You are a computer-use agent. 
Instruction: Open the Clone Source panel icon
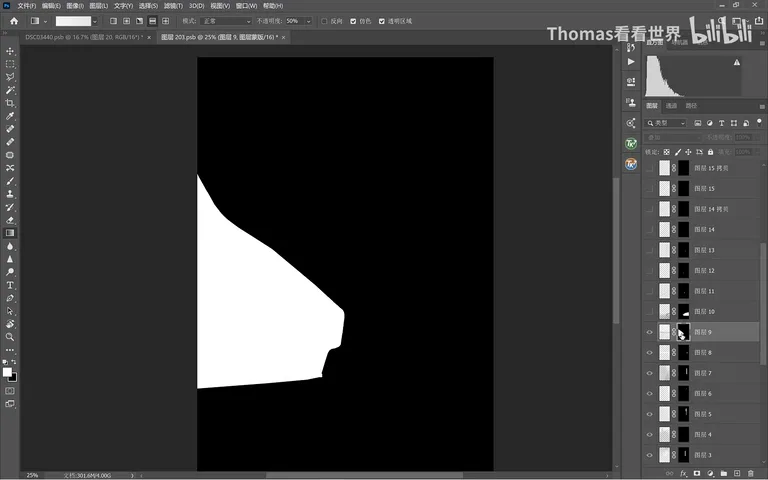point(631,102)
